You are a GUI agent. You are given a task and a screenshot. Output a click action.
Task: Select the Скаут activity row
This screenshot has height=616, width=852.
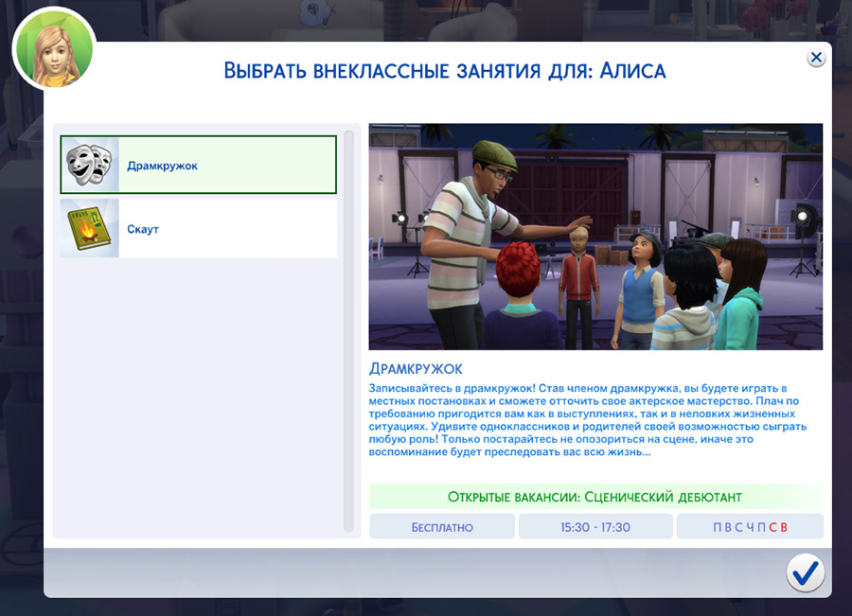click(199, 228)
